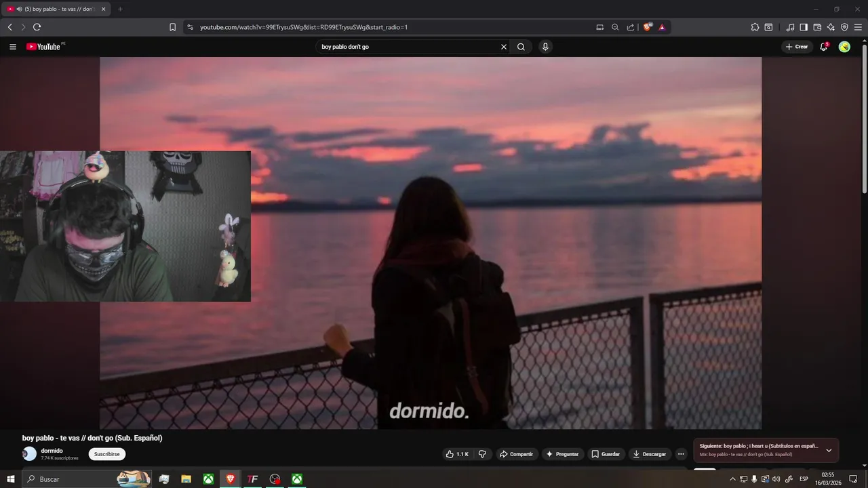Viewport: 868px width, 488px height.
Task: Open browser extensions puzzle icon
Action: pyautogui.click(x=755, y=27)
